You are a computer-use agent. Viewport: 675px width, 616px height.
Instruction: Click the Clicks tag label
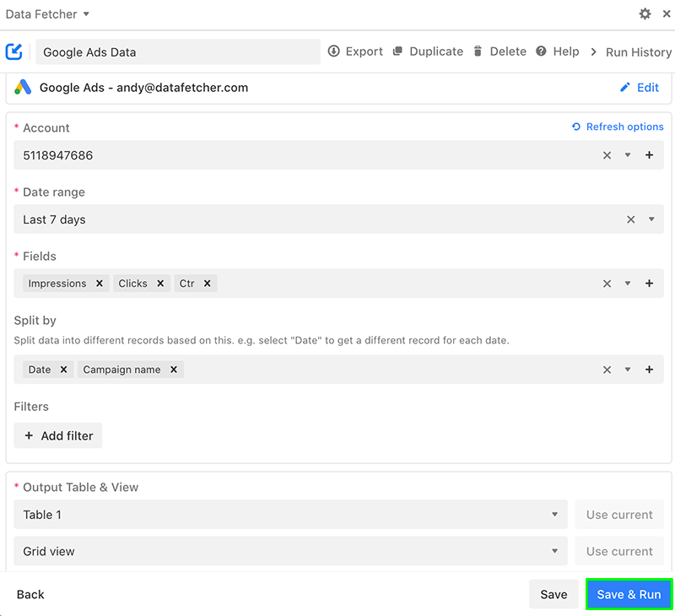[133, 284]
